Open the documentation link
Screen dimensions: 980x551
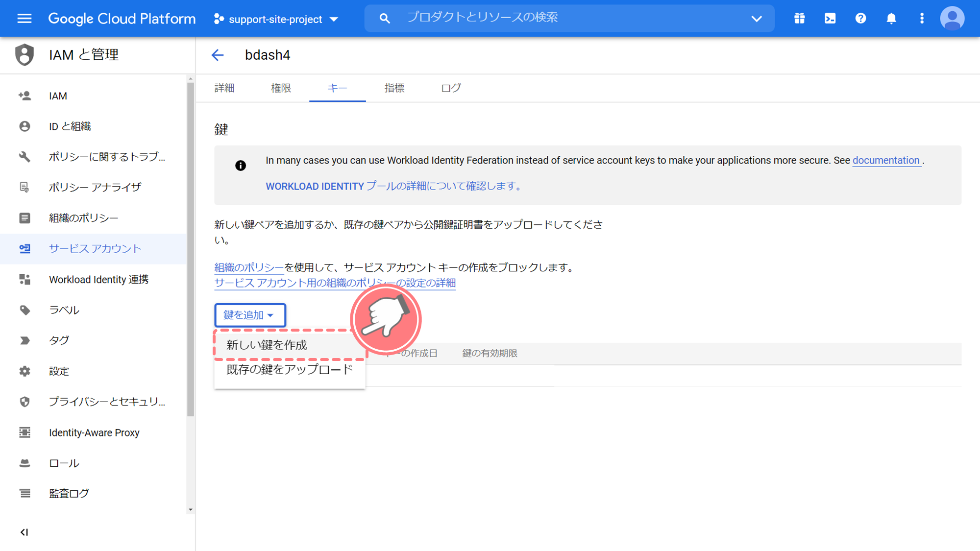[886, 160]
